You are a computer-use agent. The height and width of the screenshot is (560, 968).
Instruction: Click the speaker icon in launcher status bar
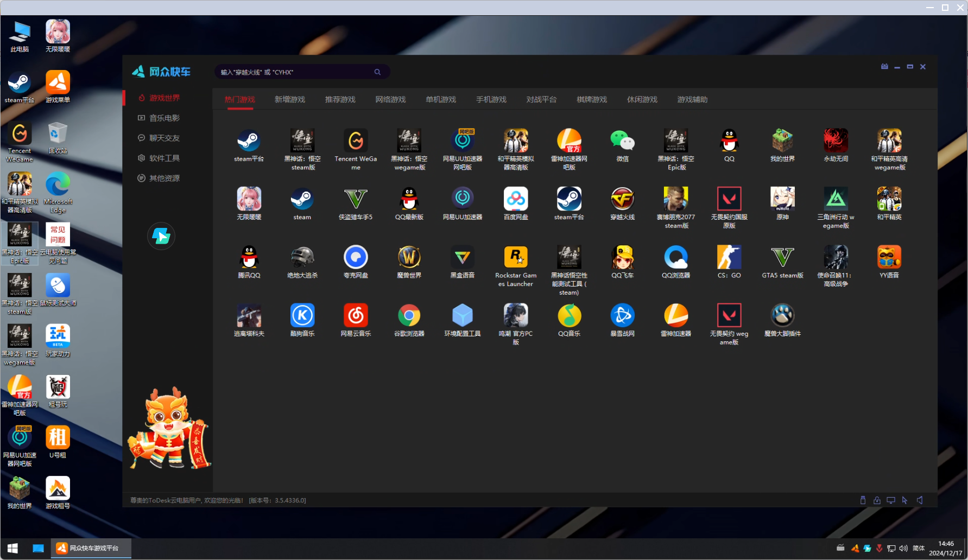[x=920, y=500]
